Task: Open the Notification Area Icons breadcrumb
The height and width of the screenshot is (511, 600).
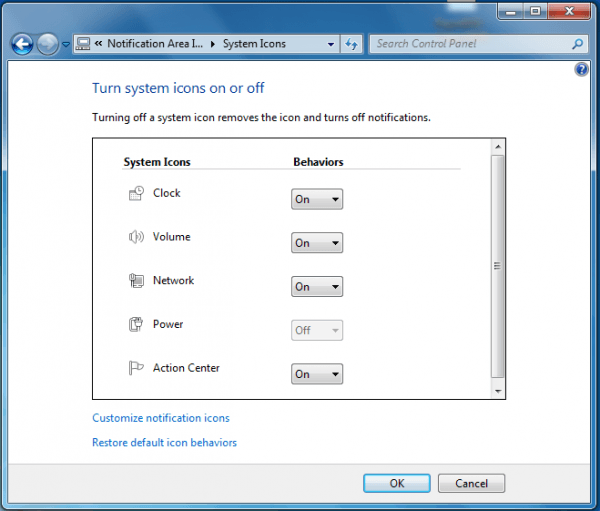Action: pyautogui.click(x=155, y=44)
